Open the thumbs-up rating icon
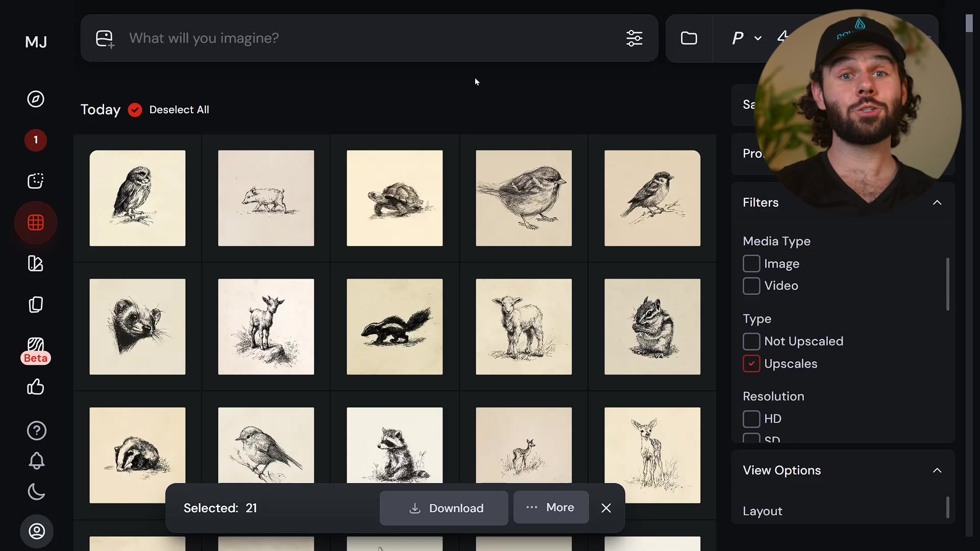 [36, 387]
